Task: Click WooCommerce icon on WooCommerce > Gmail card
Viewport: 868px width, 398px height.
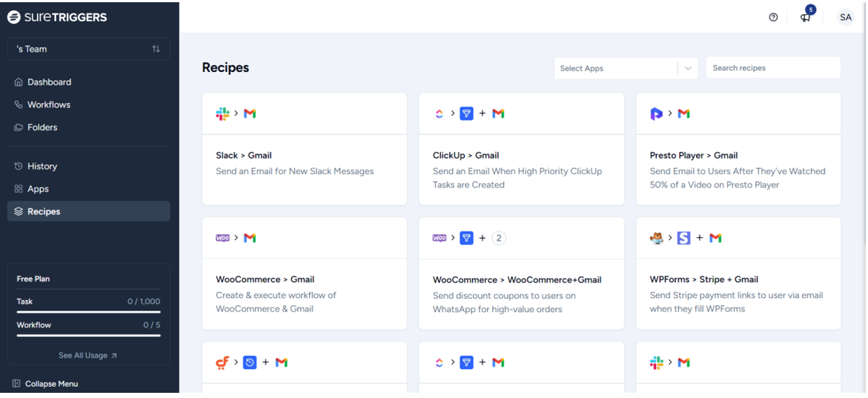Action: (222, 238)
